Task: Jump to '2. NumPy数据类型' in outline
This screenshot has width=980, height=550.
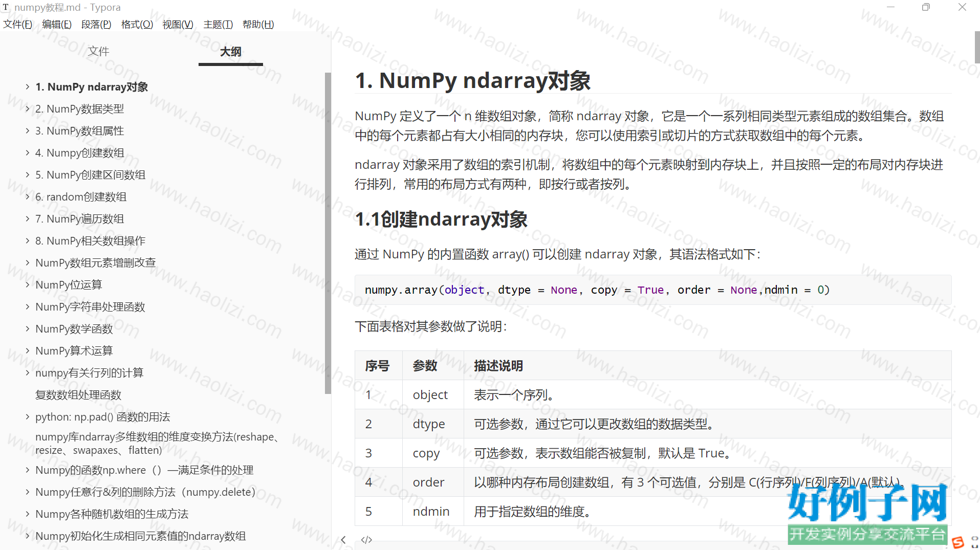Action: (80, 109)
